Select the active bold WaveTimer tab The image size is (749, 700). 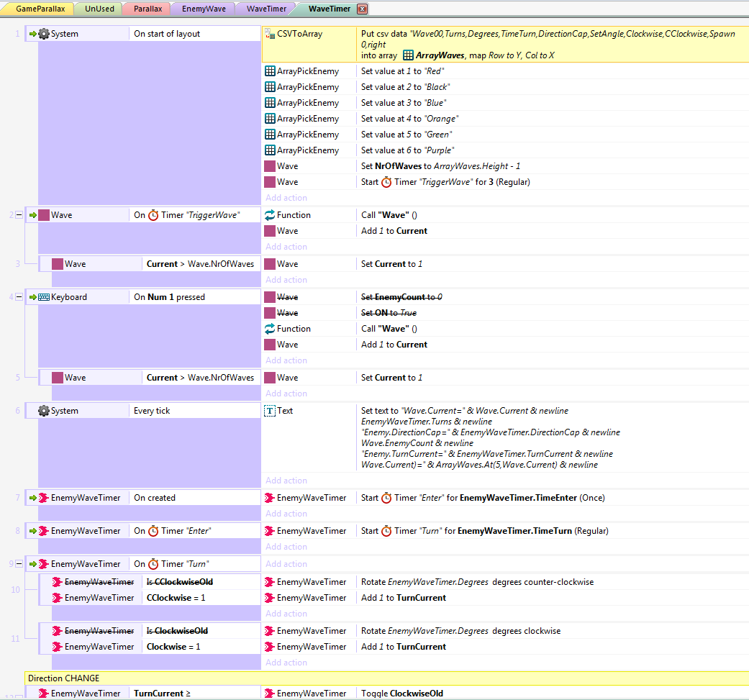330,9
